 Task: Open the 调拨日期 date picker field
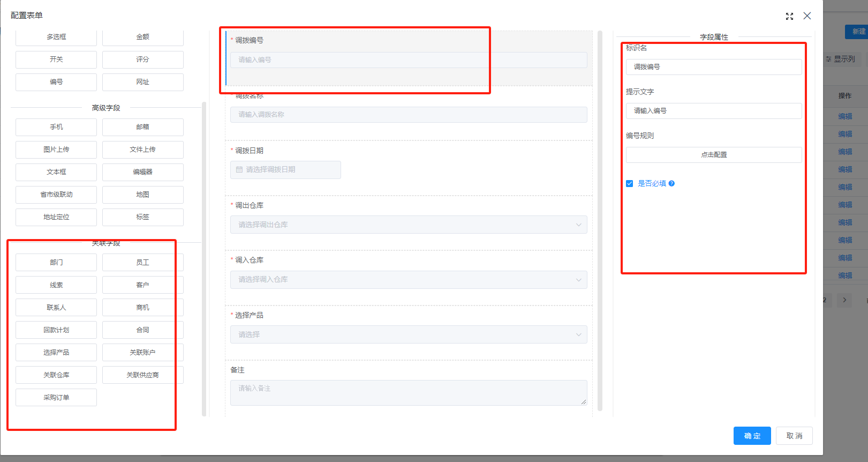(285, 170)
